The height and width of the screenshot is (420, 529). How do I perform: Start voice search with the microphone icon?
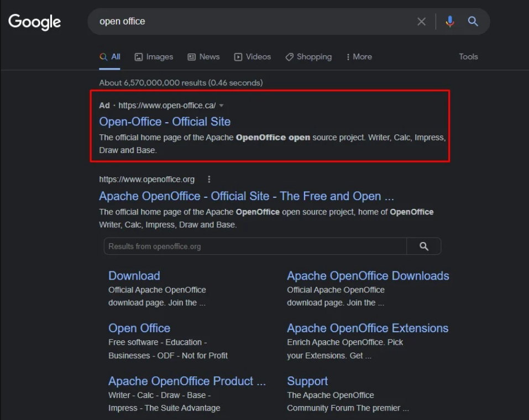click(x=450, y=22)
